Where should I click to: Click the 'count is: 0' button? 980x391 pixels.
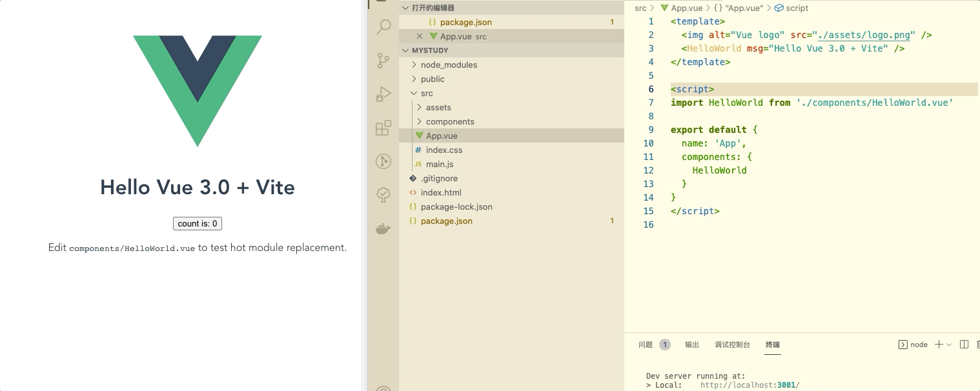pyautogui.click(x=198, y=223)
